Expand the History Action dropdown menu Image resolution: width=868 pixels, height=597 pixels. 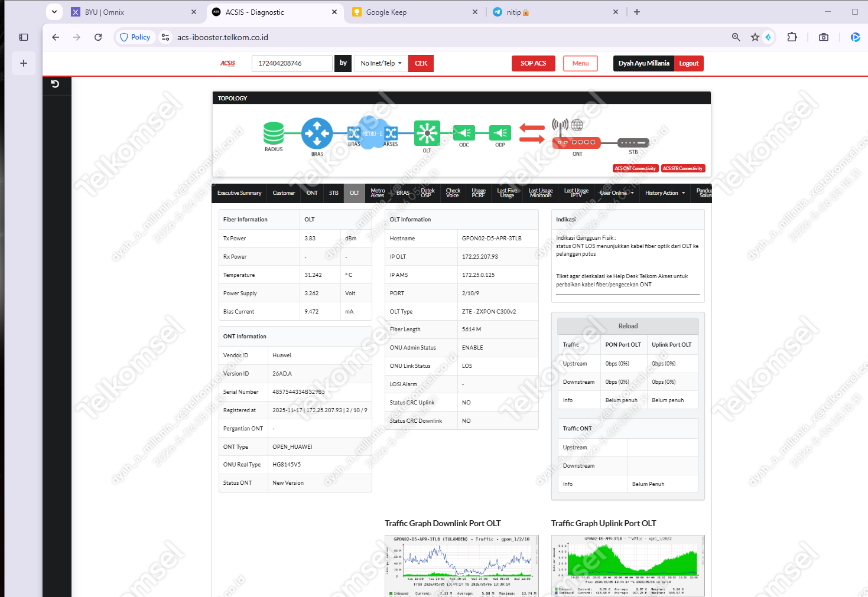point(665,193)
